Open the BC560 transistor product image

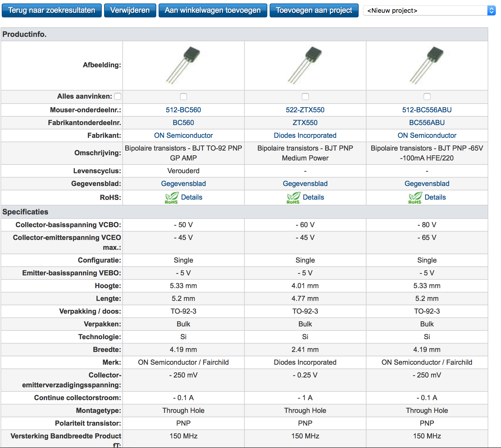tap(183, 65)
